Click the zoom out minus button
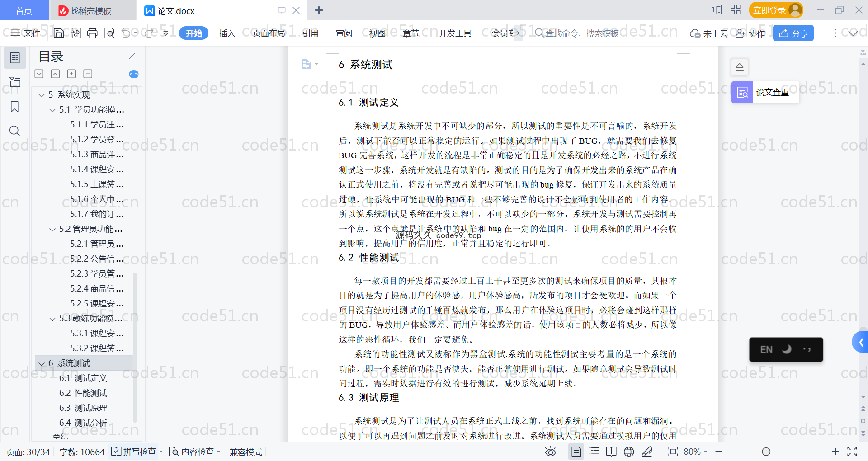868x461 pixels. tap(719, 452)
